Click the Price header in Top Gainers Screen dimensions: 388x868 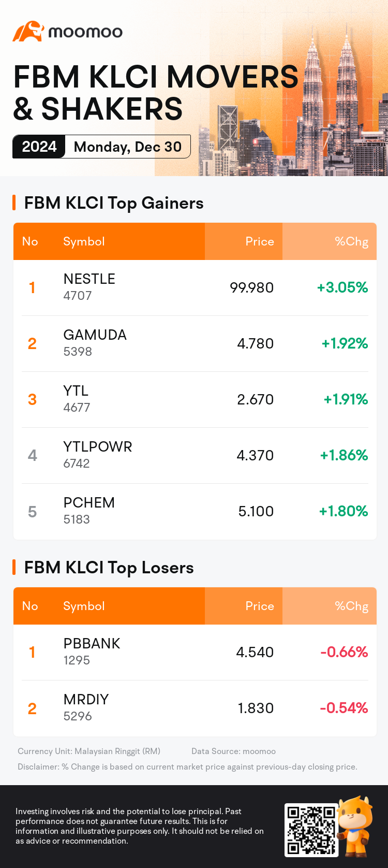coord(259,241)
